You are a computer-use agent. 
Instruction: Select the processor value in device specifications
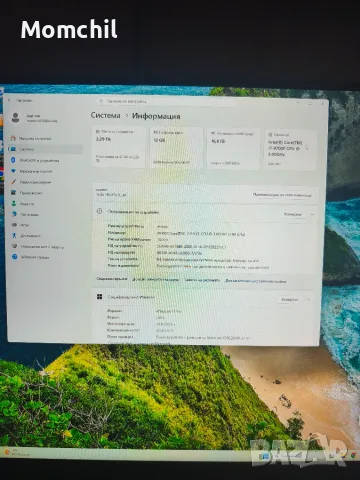(x=201, y=234)
